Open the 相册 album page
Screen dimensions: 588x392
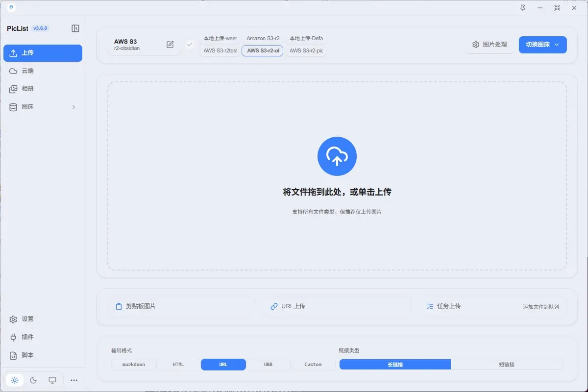43,89
